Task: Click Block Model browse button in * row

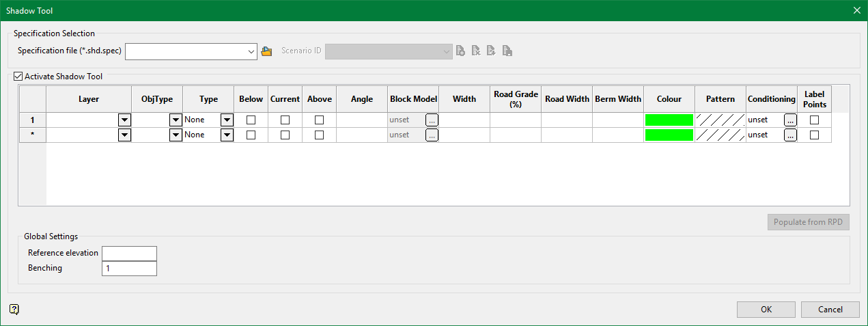Action: (432, 135)
